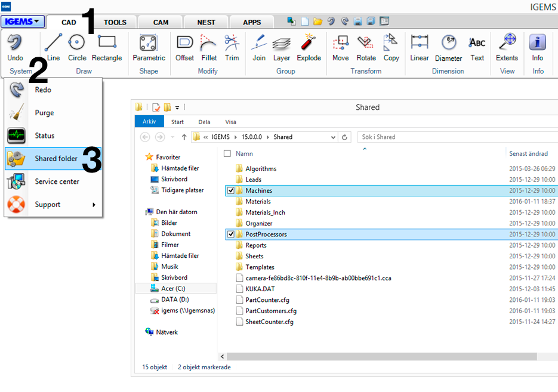The height and width of the screenshot is (392, 558).
Task: Open the recent locations dropdown arrow
Action: click(172, 137)
